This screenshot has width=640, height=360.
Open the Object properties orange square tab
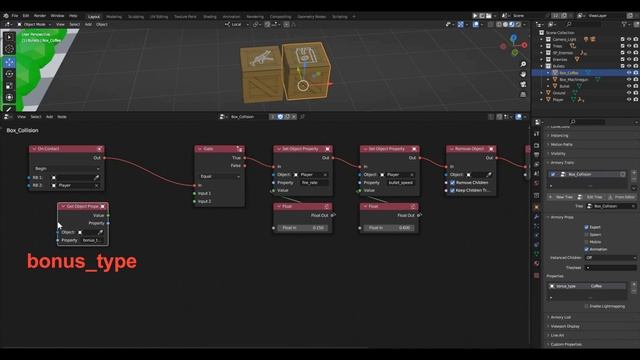536,207
